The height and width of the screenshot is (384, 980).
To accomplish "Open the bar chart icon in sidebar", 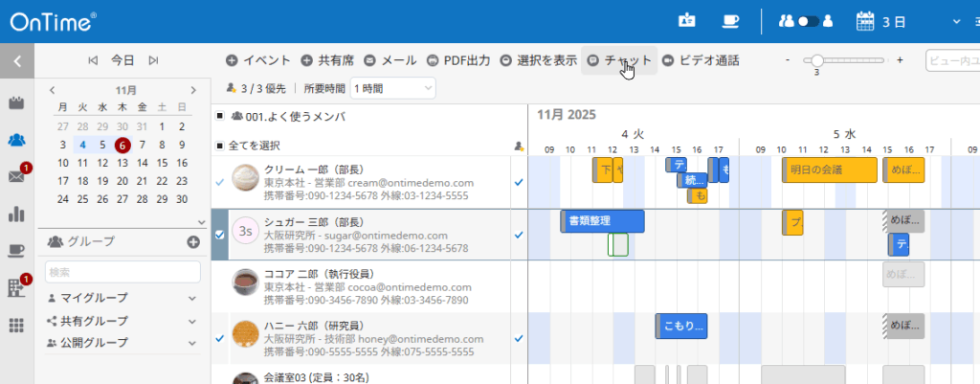I will (16, 214).
